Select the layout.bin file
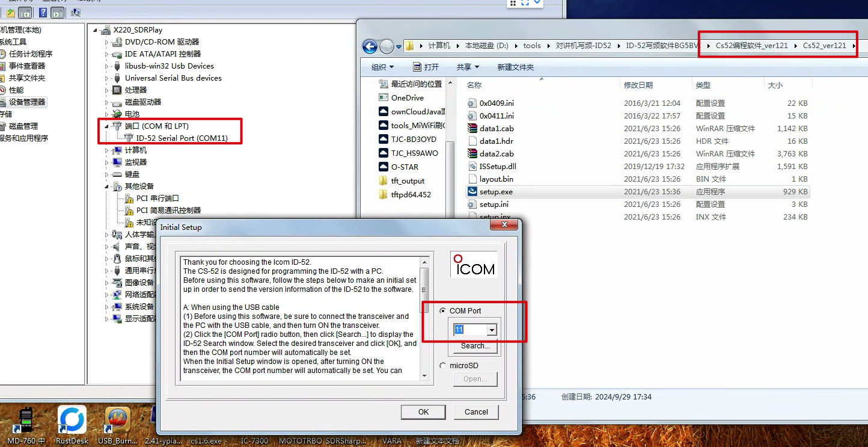This screenshot has width=868, height=447. (497, 179)
